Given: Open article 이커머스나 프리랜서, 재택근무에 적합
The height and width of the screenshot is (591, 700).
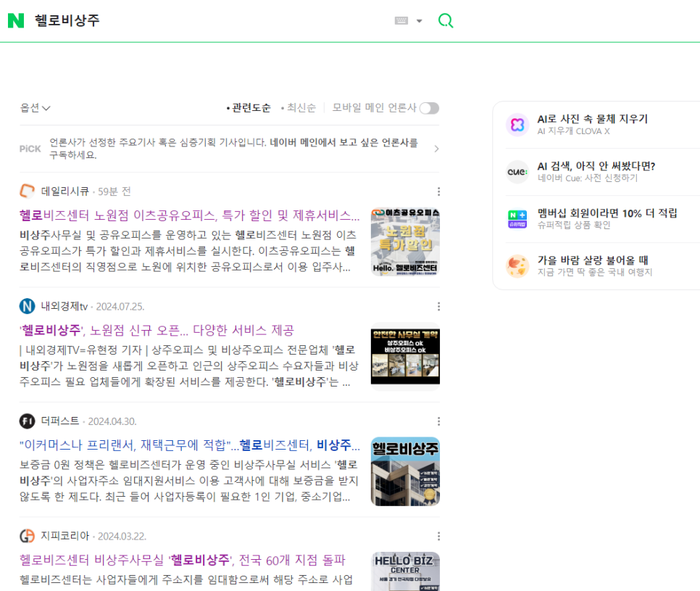Looking at the screenshot, I should (190, 445).
